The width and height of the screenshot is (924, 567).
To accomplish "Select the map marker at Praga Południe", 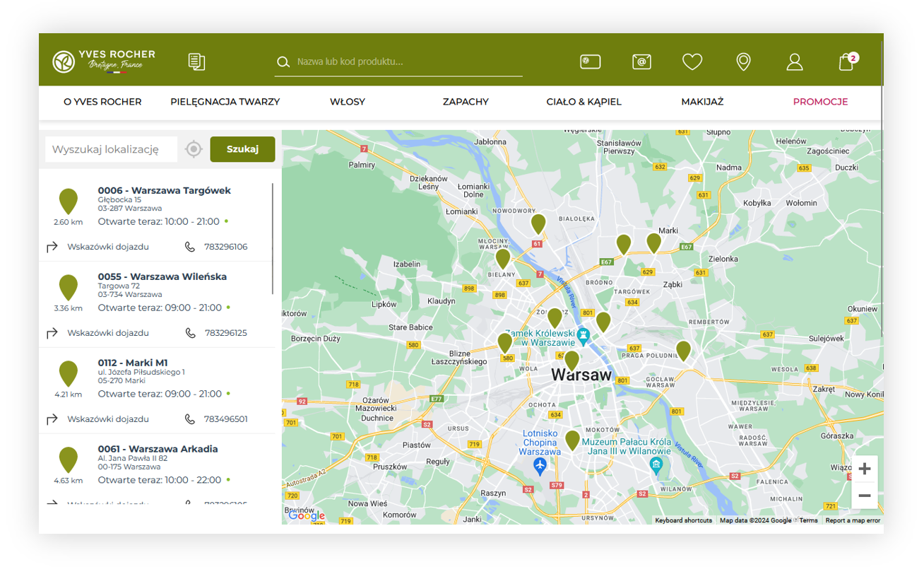I will (683, 351).
